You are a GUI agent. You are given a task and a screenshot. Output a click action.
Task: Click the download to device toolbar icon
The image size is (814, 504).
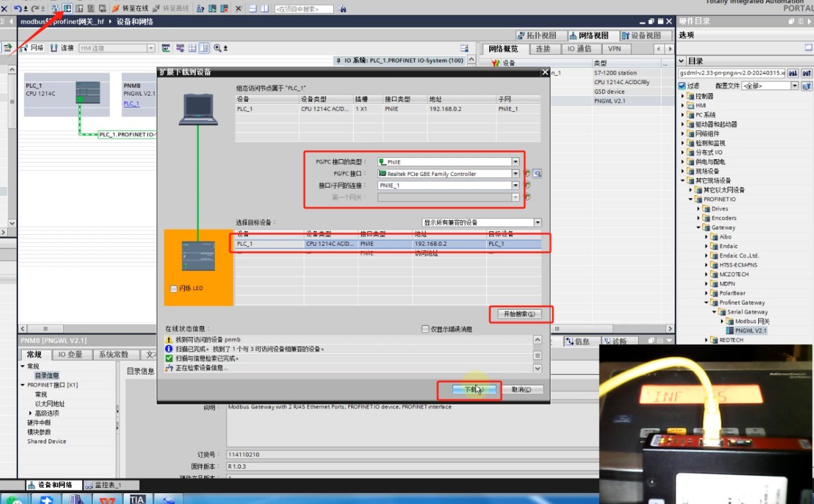coord(67,8)
